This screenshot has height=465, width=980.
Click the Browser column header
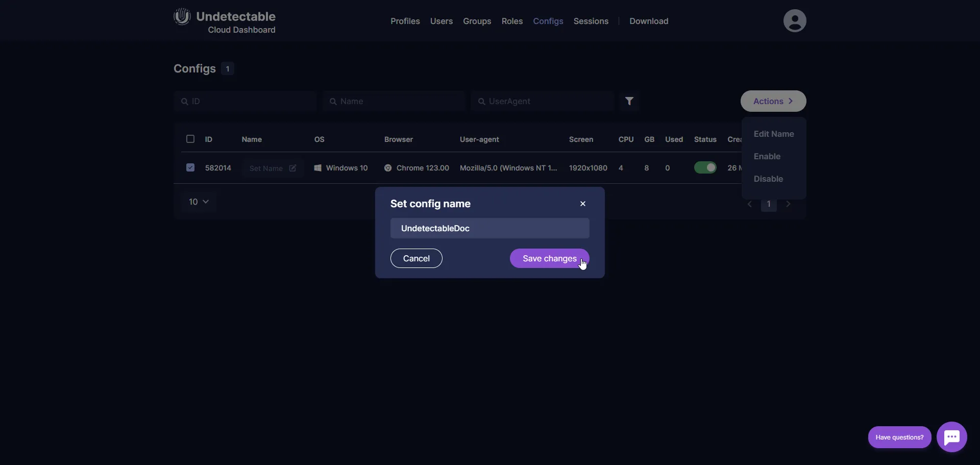(399, 139)
